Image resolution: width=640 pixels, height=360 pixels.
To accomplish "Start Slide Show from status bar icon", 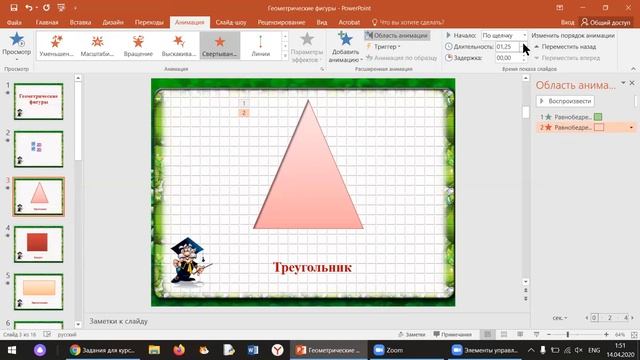I will point(536,334).
